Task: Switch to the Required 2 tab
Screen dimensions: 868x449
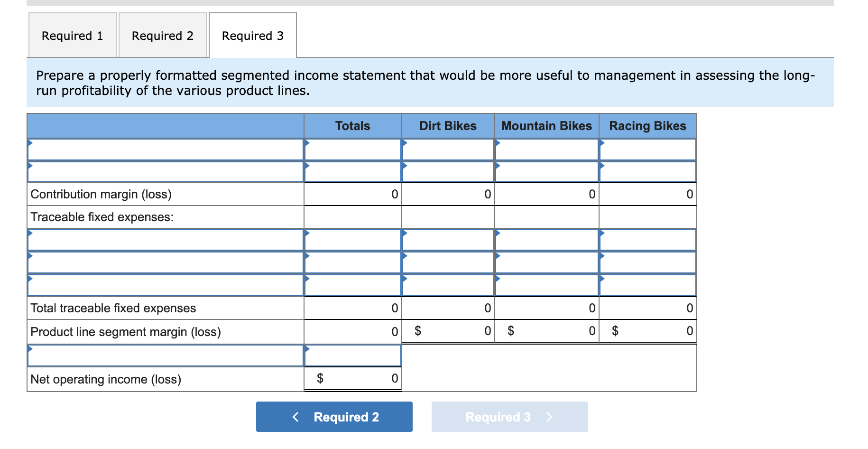Action: [162, 35]
